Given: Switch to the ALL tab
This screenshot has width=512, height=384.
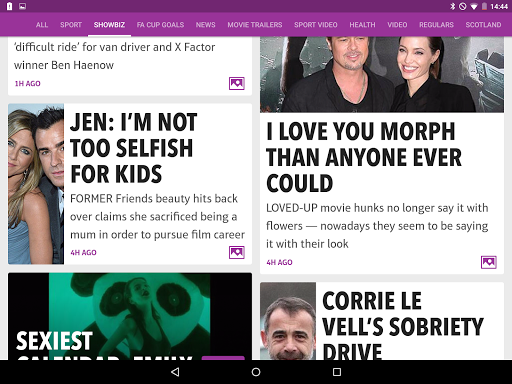Looking at the screenshot, I should coord(42,25).
